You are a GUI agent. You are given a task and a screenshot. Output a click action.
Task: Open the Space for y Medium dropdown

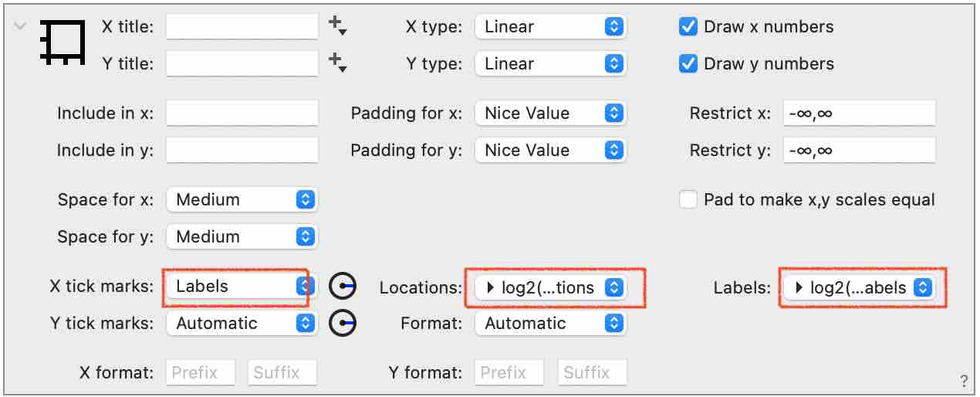coord(242,237)
